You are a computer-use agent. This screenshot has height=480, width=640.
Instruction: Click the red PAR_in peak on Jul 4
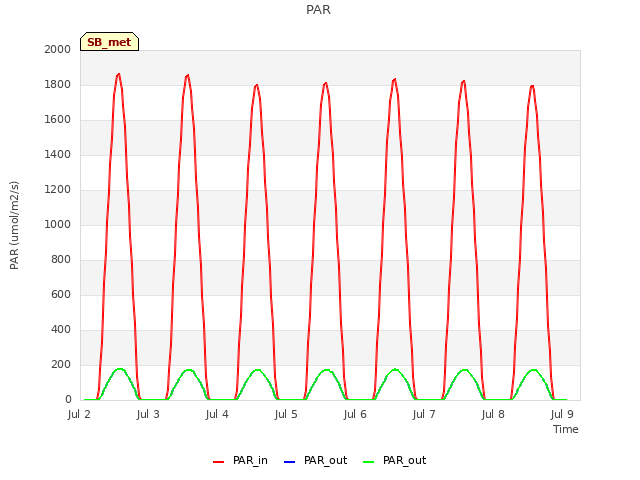click(x=256, y=85)
